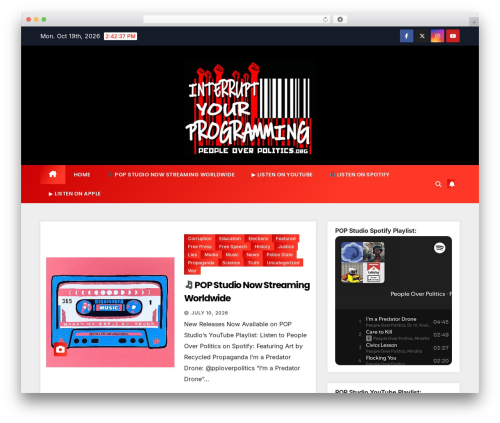Screen dimensions: 500x423
Task: Select the Free Press category tag
Action: (200, 247)
